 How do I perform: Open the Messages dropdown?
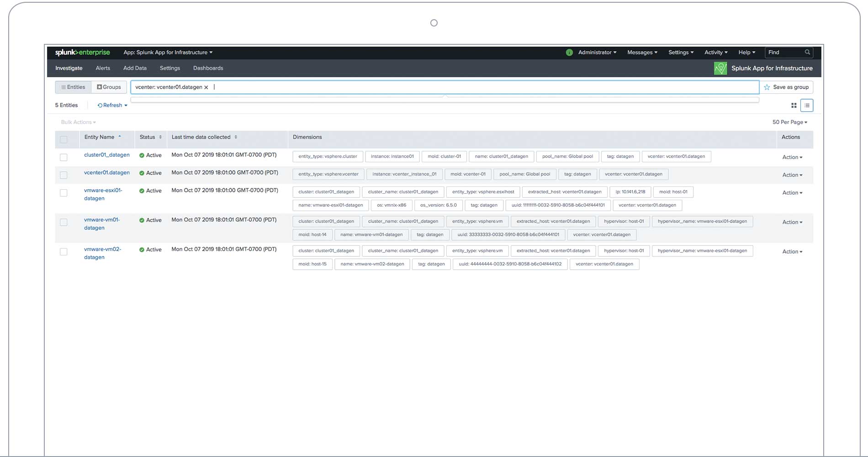pos(642,53)
